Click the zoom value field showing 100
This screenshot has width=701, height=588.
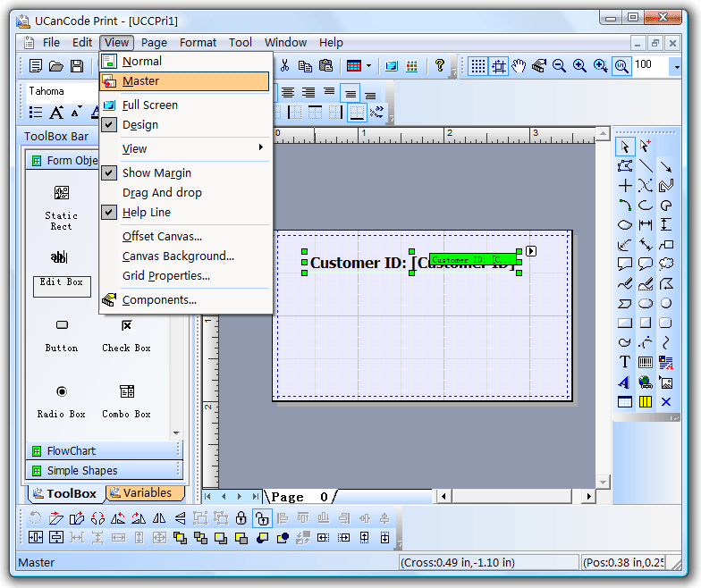tap(652, 66)
